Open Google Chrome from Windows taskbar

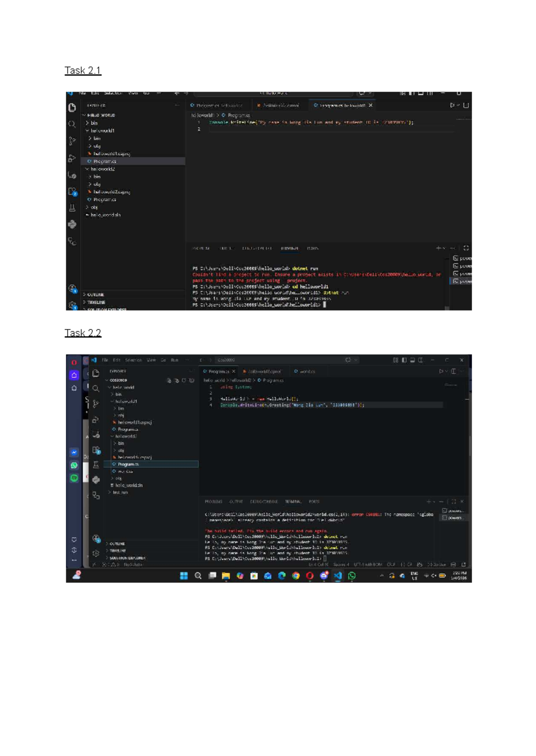296,576
